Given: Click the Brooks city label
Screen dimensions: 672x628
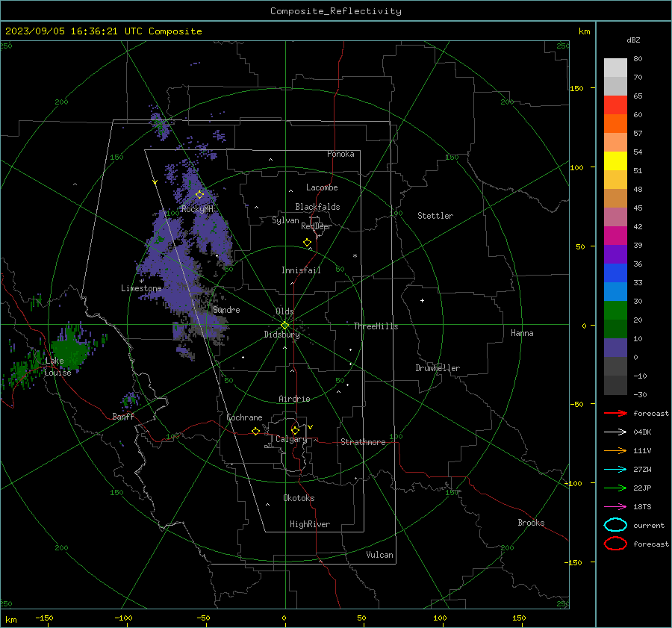Looking at the screenshot, I should pos(531,523).
